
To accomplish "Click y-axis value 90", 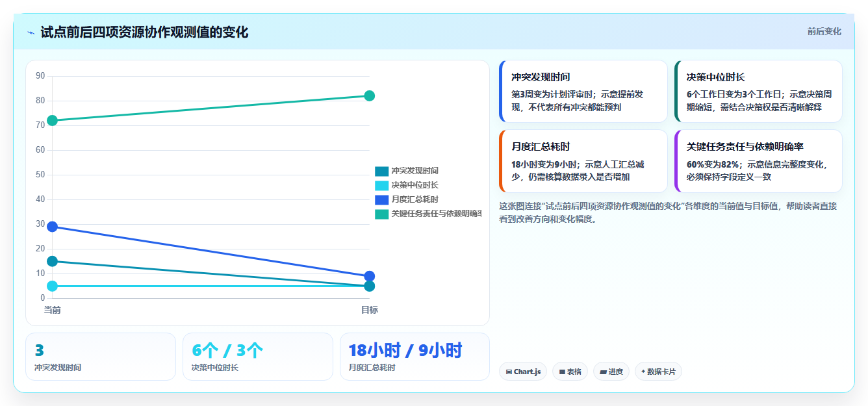I will (x=40, y=76).
